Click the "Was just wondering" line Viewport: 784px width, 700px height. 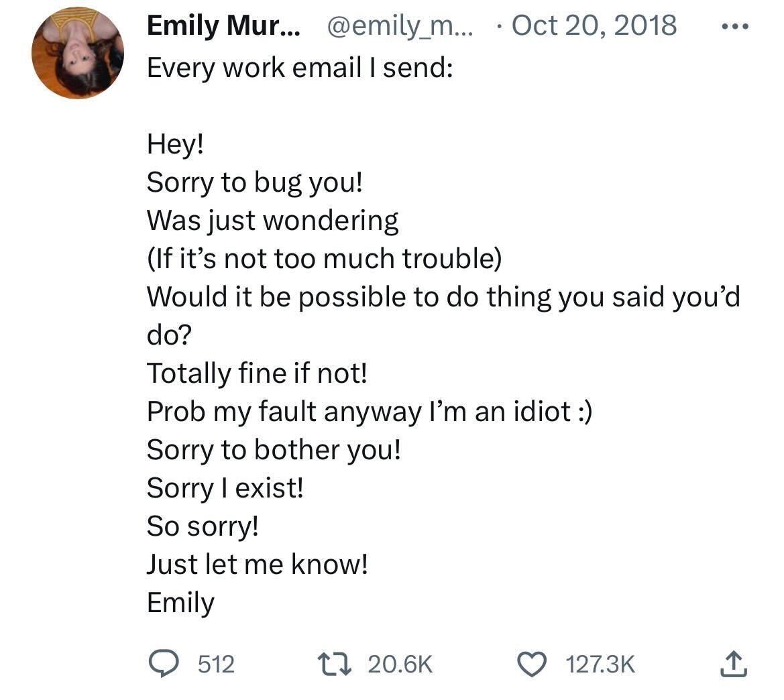coord(272,221)
